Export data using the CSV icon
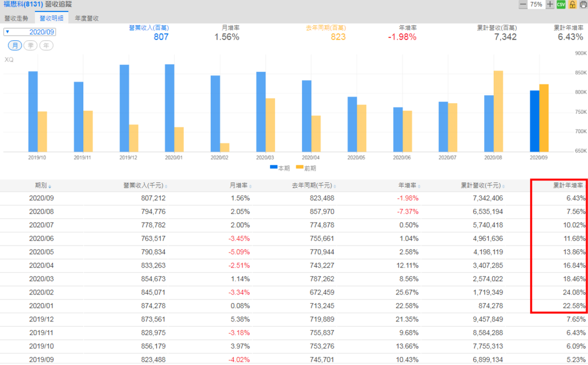Image resolution: width=588 pixels, height=365 pixels. coord(561,5)
